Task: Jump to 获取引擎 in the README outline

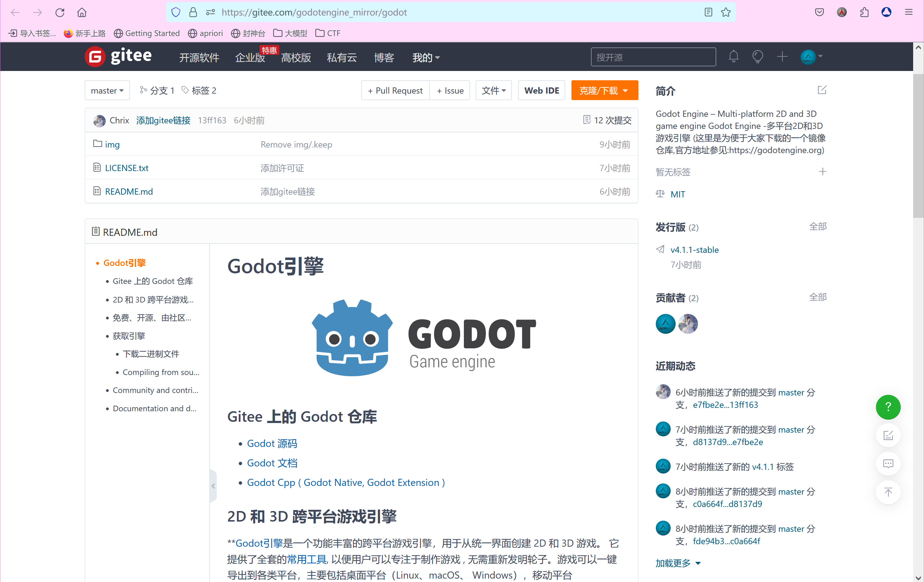Action: [129, 336]
